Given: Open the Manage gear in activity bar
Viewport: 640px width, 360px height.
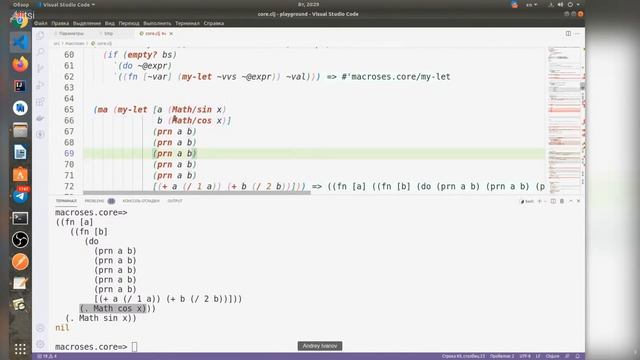Looking at the screenshot, I should [40, 344].
